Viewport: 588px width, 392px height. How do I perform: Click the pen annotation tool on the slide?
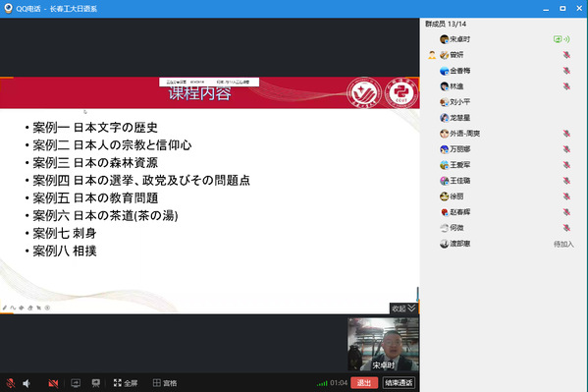[x=5, y=308]
